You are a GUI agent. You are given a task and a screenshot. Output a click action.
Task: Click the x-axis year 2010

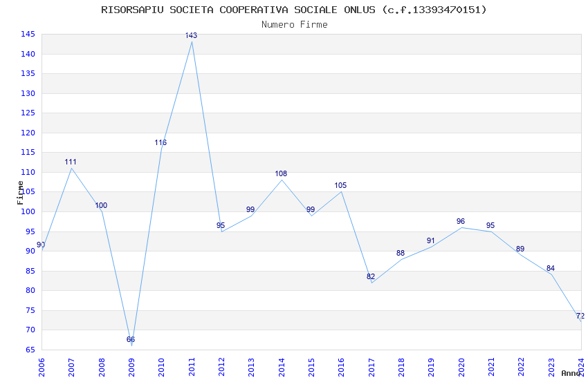pyautogui.click(x=161, y=368)
